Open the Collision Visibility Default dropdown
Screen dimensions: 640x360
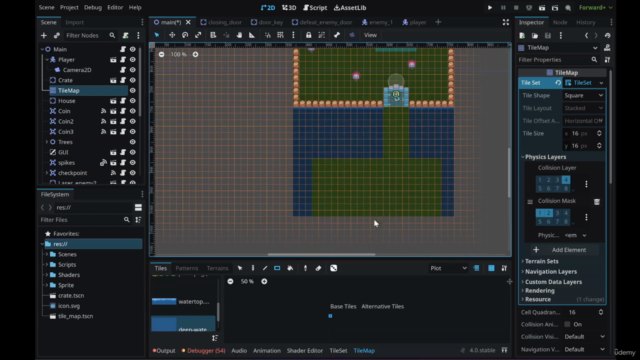point(584,337)
